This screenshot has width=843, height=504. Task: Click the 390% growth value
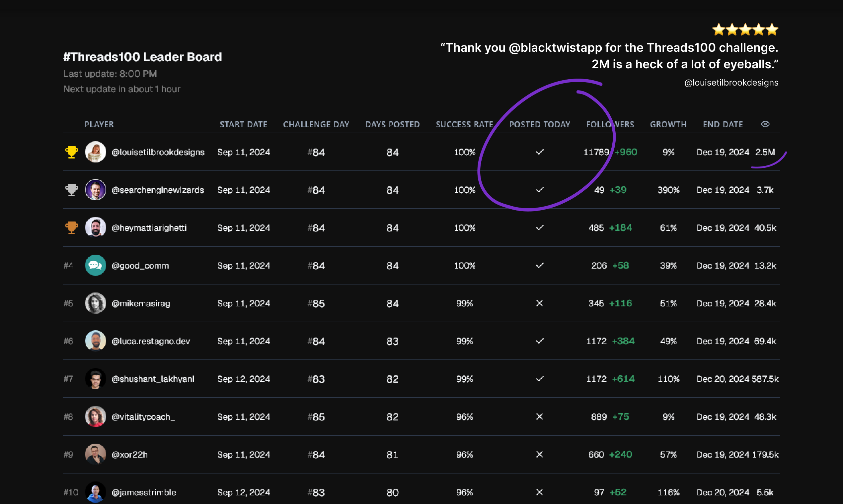click(668, 190)
